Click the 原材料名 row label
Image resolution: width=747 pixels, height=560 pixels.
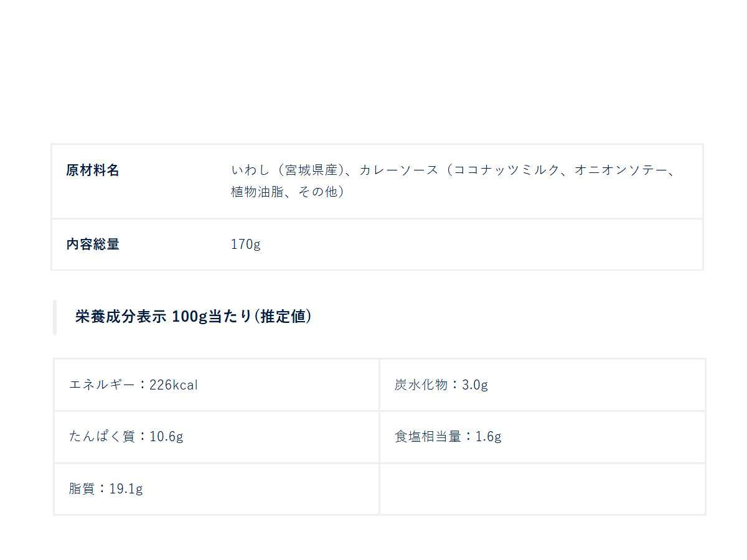point(93,170)
